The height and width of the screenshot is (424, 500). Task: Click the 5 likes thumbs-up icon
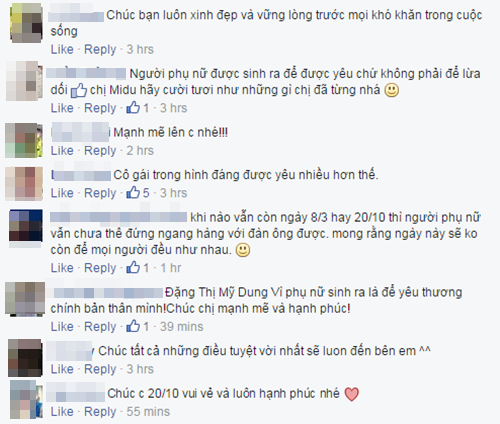pos(133,193)
